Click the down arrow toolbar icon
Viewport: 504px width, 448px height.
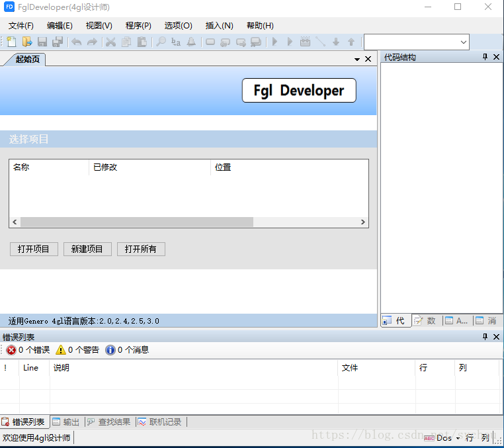336,42
